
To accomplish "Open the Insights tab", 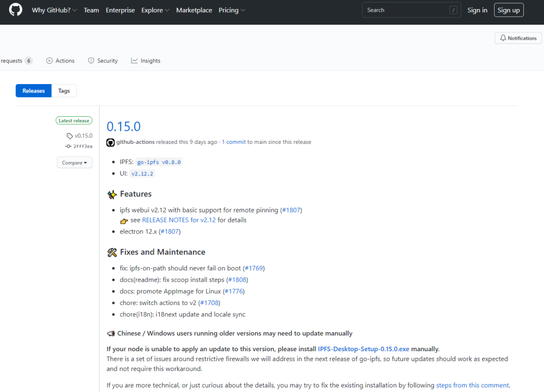I will 146,61.
